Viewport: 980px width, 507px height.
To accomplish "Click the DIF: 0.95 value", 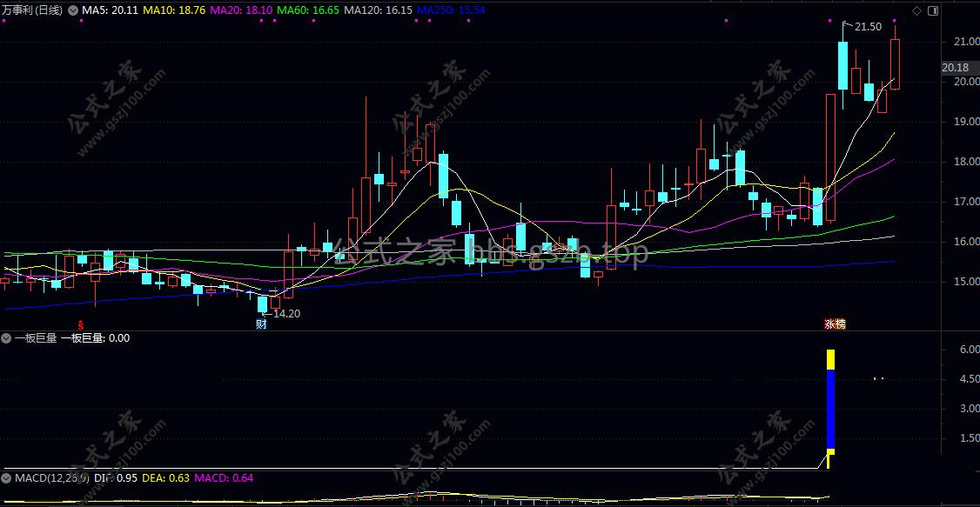I will 115,478.
